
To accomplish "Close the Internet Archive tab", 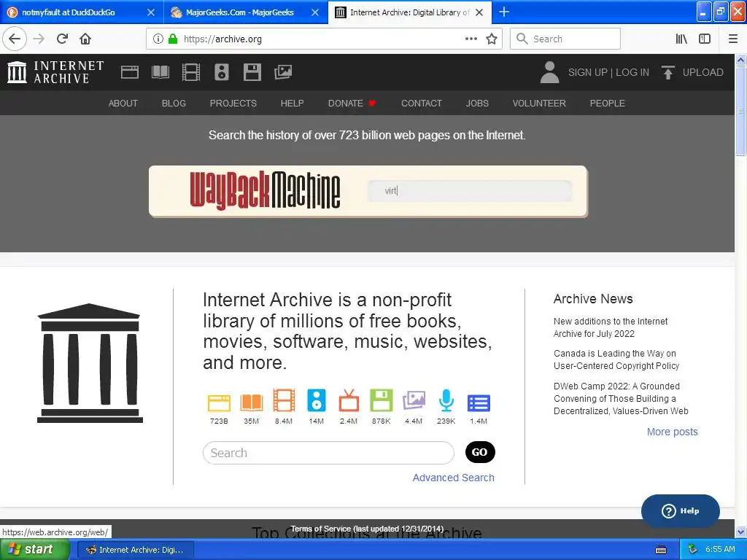I will click(480, 12).
